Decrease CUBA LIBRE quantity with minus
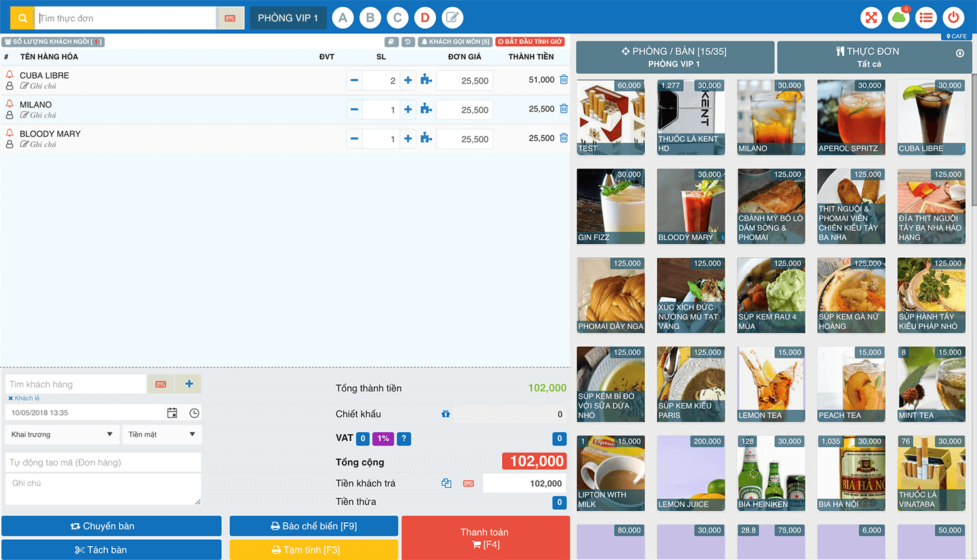This screenshot has width=977, height=560. click(x=354, y=80)
